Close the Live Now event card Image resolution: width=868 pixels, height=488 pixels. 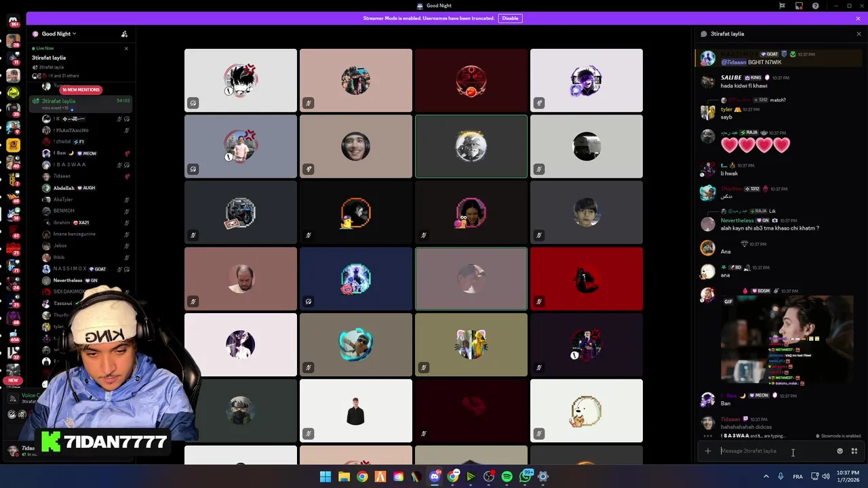(x=126, y=48)
